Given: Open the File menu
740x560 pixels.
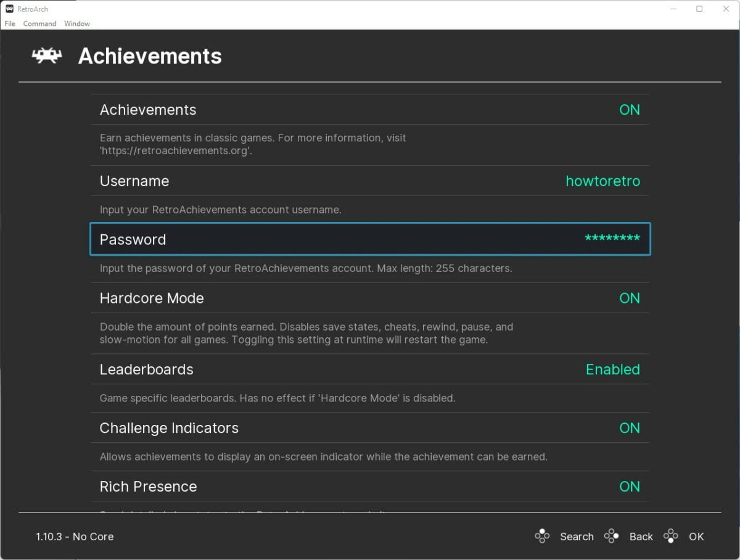Looking at the screenshot, I should (x=10, y=23).
